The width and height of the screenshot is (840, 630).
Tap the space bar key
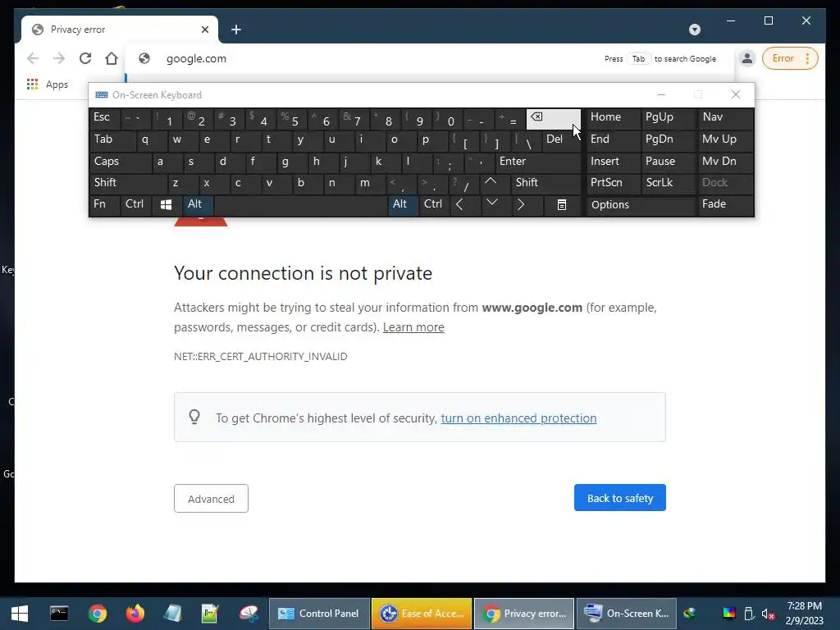coord(300,204)
